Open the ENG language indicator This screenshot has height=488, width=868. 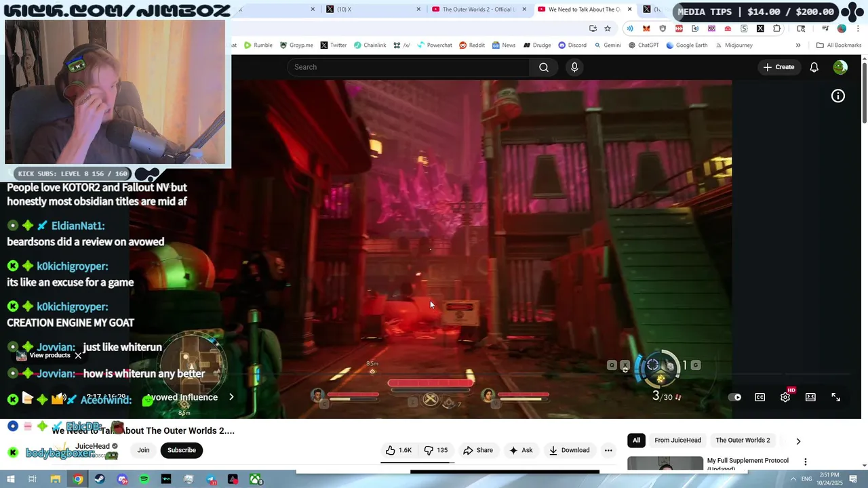(806, 479)
